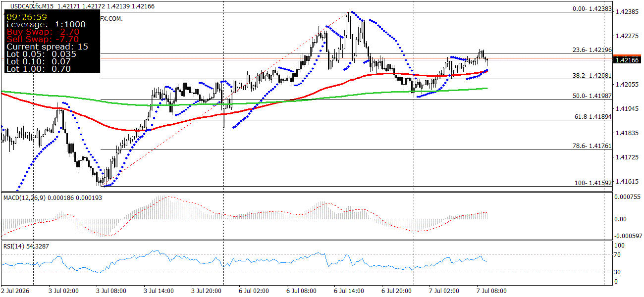The height and width of the screenshot is (297, 644).
Task: Click -0.000597 on the MACD scale
Action: (628, 236)
